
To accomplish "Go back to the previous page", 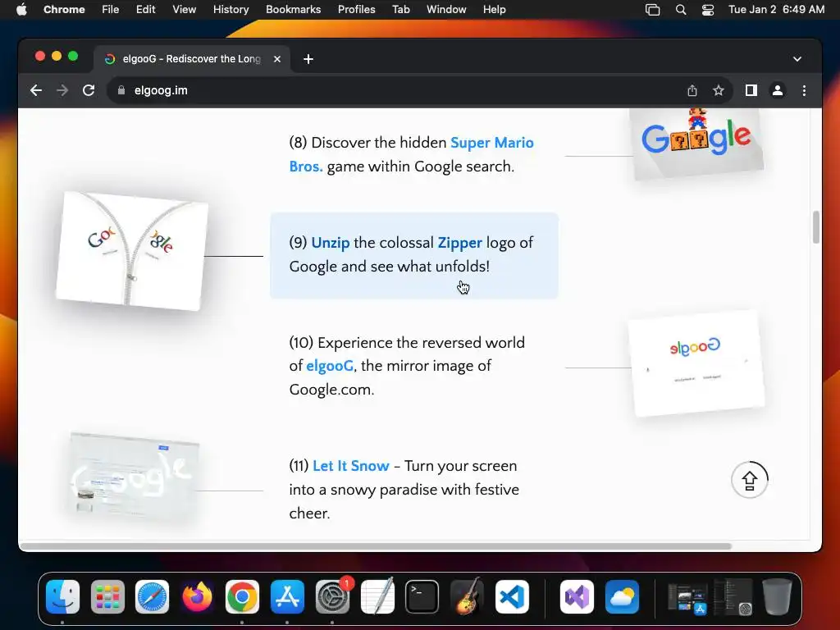I will pyautogui.click(x=36, y=90).
